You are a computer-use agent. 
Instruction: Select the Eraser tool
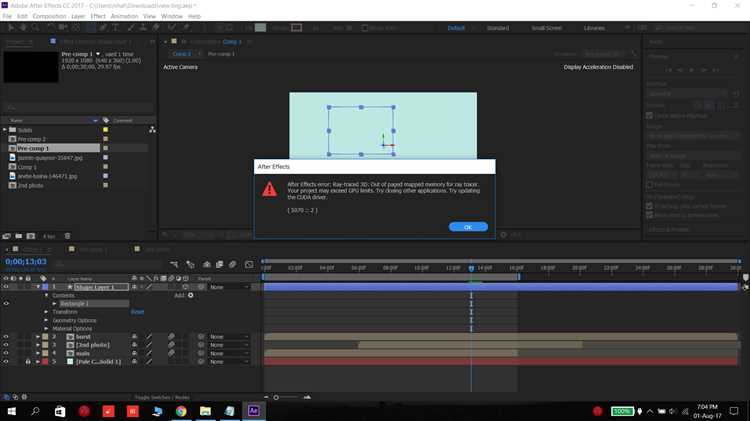coord(155,28)
